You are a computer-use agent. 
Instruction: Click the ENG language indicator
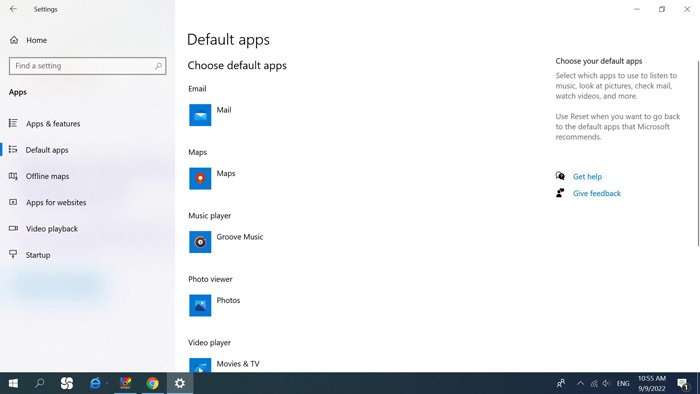click(623, 383)
